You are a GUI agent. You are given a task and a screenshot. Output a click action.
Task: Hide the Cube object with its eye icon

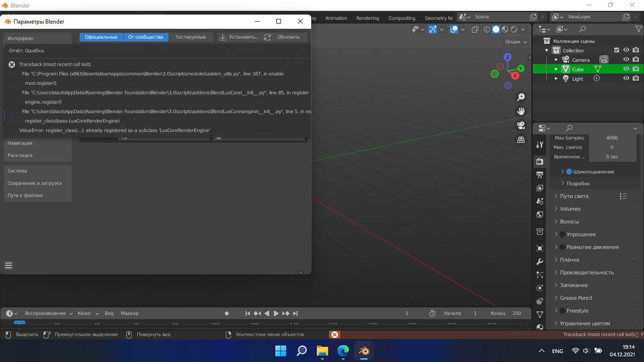(x=626, y=69)
